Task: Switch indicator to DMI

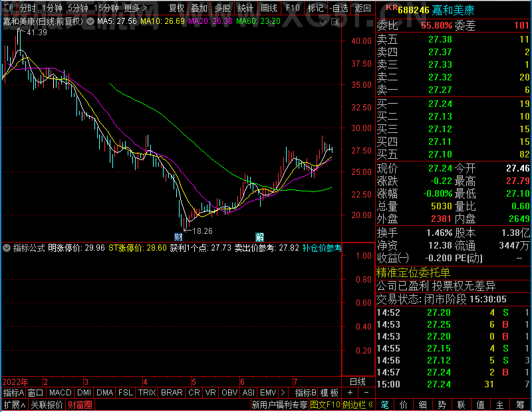Action: 84,393
